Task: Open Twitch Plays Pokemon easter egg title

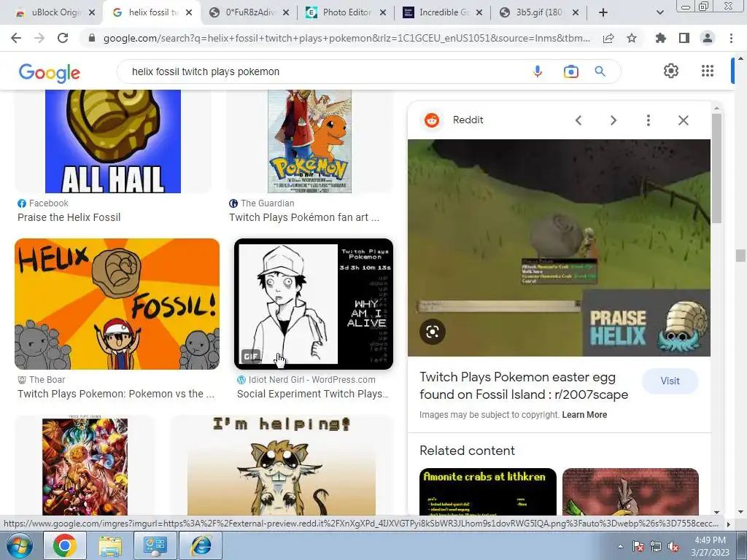Action: coord(524,386)
